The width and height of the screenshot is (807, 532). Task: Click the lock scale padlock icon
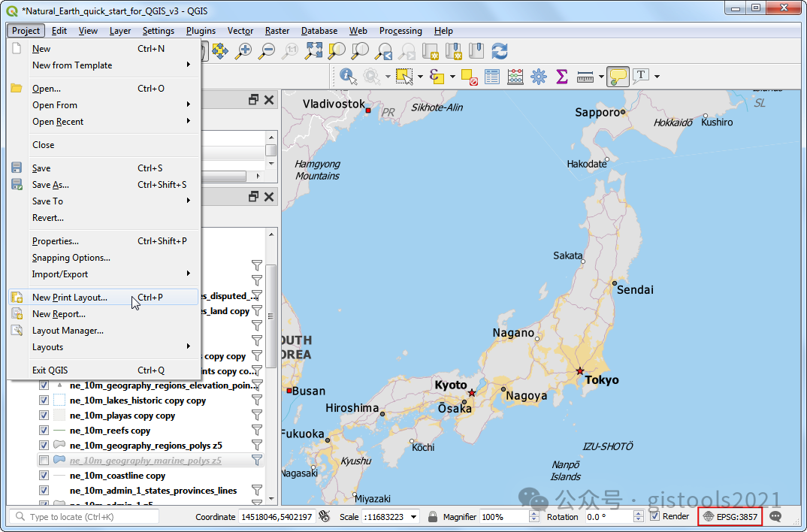pyautogui.click(x=433, y=516)
